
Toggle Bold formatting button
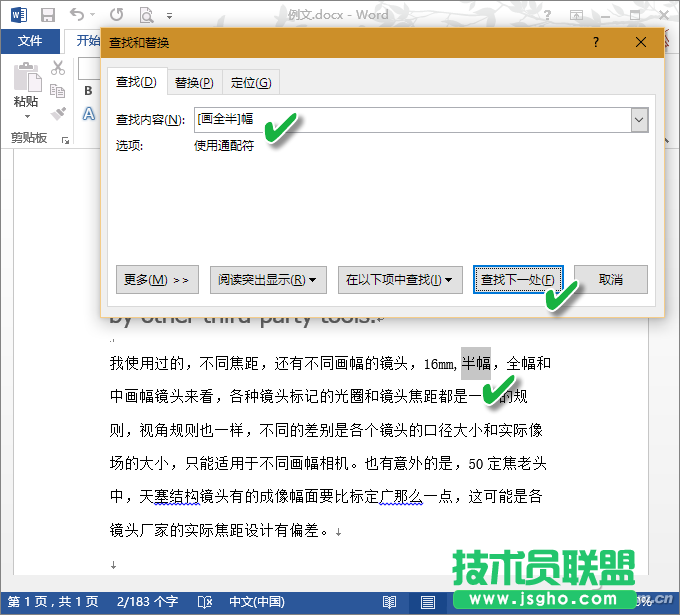coord(88,91)
